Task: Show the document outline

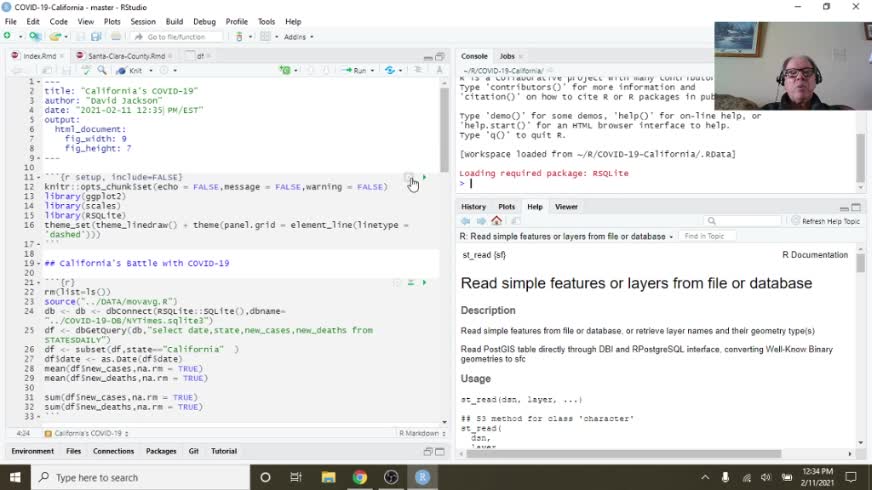Action: [439, 70]
